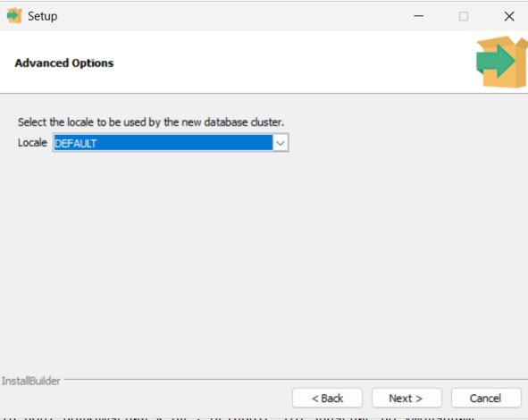
Task: Proceed with the Next button
Action: pyautogui.click(x=406, y=399)
